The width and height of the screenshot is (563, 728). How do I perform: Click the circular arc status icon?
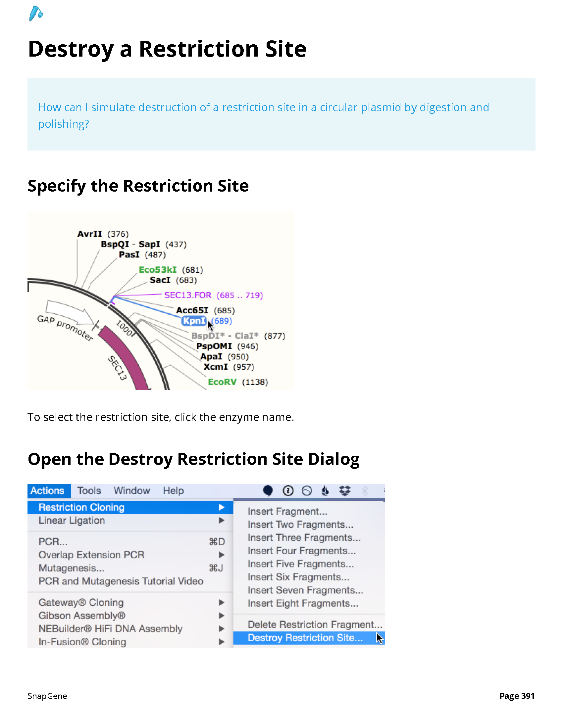click(x=307, y=491)
